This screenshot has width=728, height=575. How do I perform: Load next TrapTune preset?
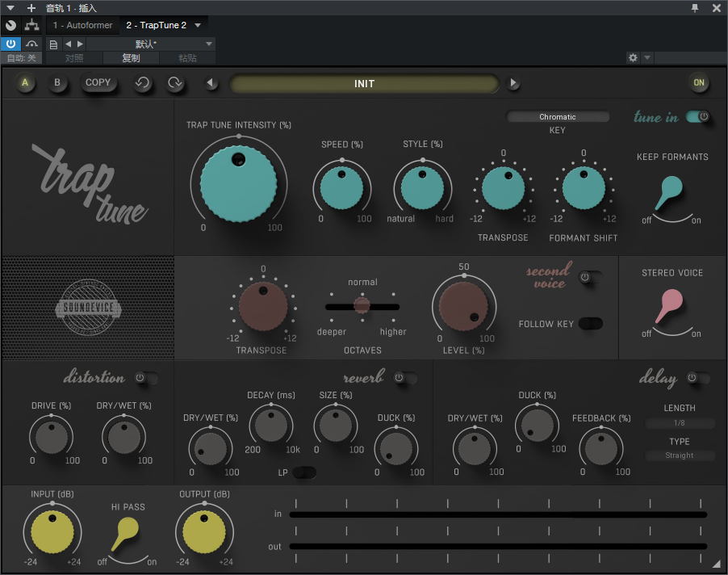click(513, 82)
